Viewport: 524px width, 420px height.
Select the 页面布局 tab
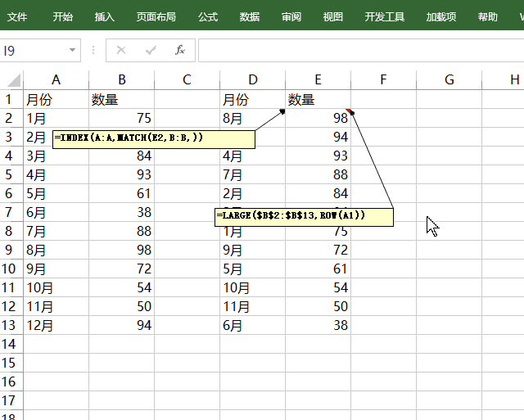point(156,16)
